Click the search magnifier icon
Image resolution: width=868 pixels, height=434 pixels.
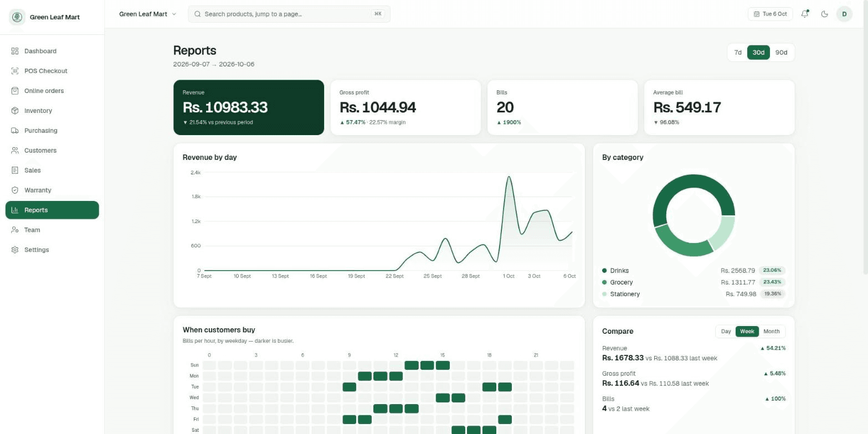pyautogui.click(x=198, y=14)
